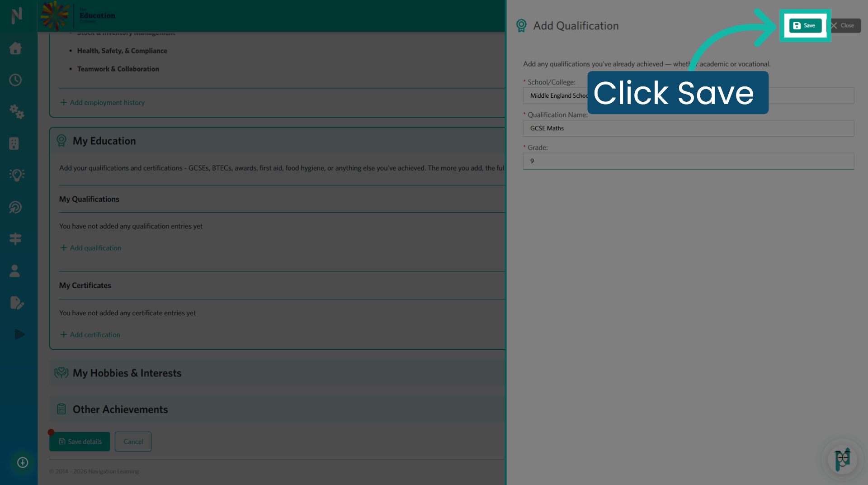Open the user profile icon in the sidebar
This screenshot has height=485, width=868.
pos(14,271)
